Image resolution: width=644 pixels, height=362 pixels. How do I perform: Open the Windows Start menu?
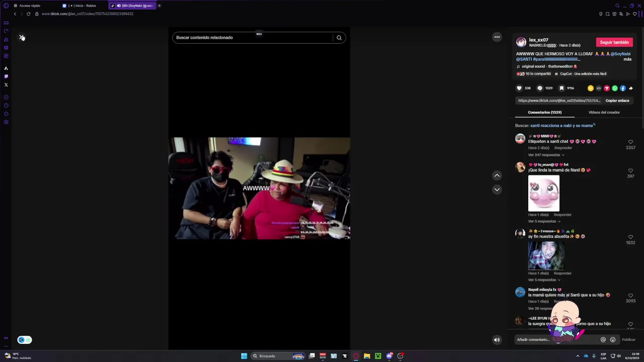[244, 356]
